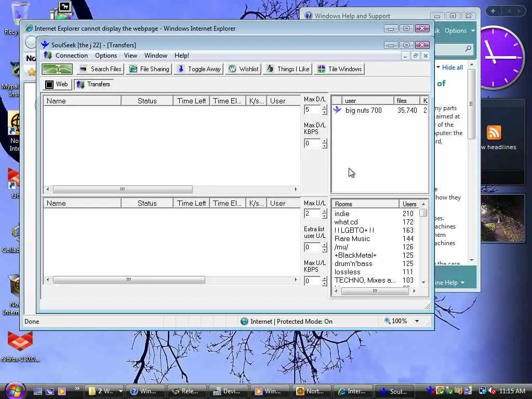The height and width of the screenshot is (399, 532).
Task: Sort downloads by Time Left column
Action: tap(191, 101)
